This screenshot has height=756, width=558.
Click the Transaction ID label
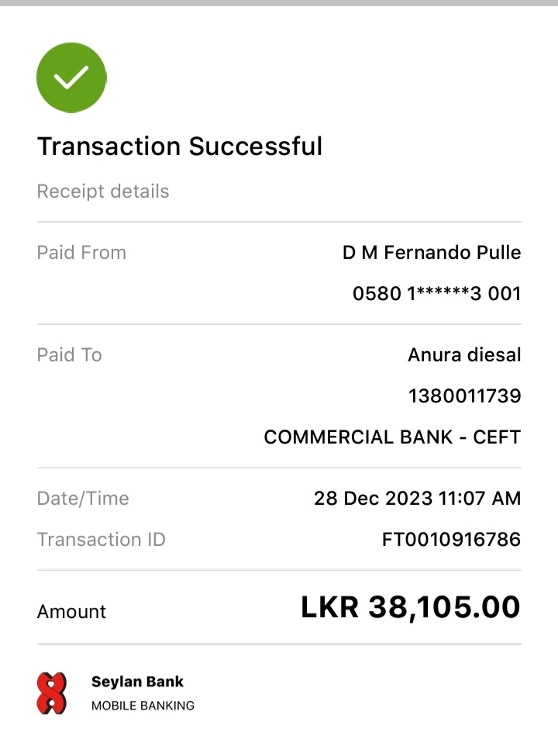(x=102, y=540)
